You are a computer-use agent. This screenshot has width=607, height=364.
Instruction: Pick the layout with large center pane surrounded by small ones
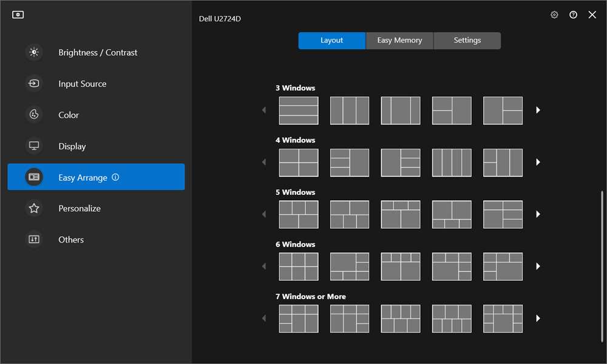(503, 318)
